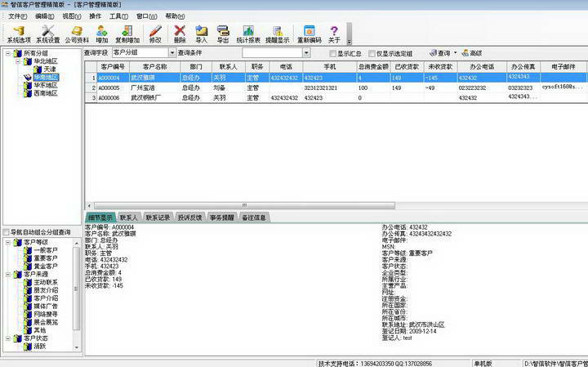This screenshot has height=367, width=588.
Task: Open the 帮助(H) menu
Action: (x=175, y=16)
